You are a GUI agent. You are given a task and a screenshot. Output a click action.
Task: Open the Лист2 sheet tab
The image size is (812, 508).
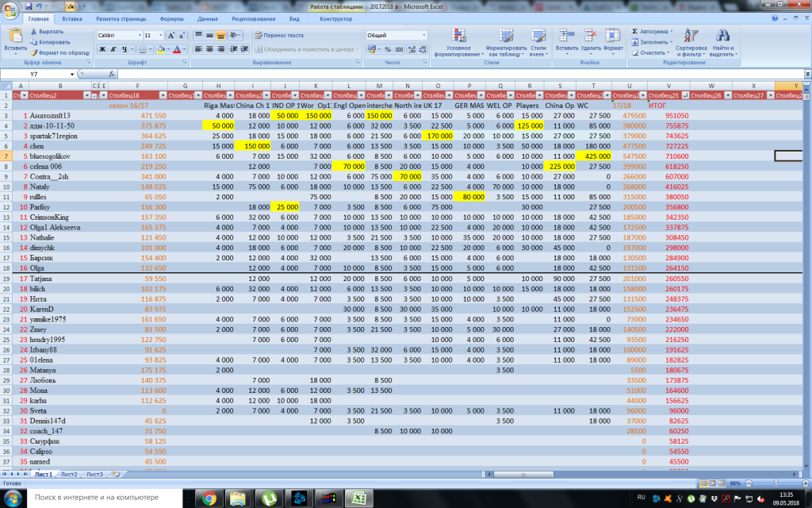(68, 474)
